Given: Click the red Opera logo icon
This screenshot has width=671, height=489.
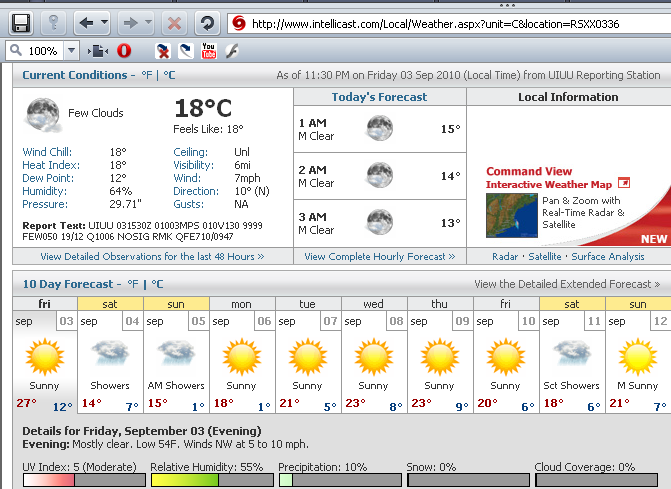Looking at the screenshot, I should [x=125, y=51].
